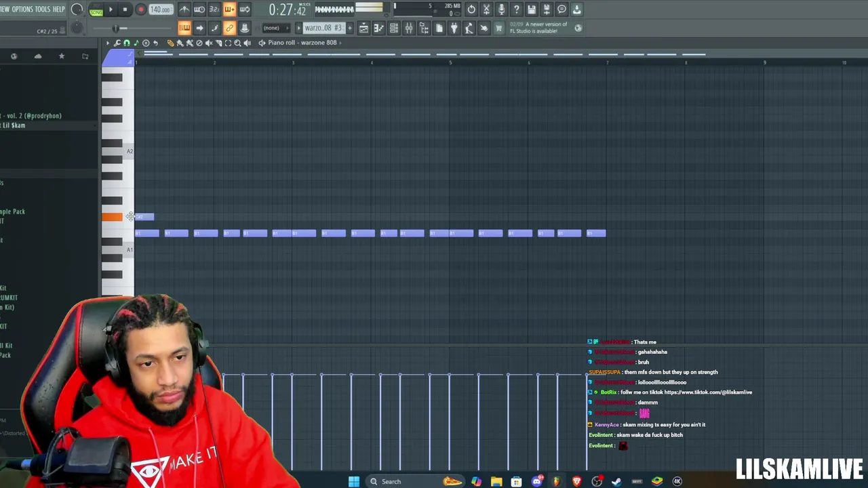Open the Mixer view icon

point(409,28)
